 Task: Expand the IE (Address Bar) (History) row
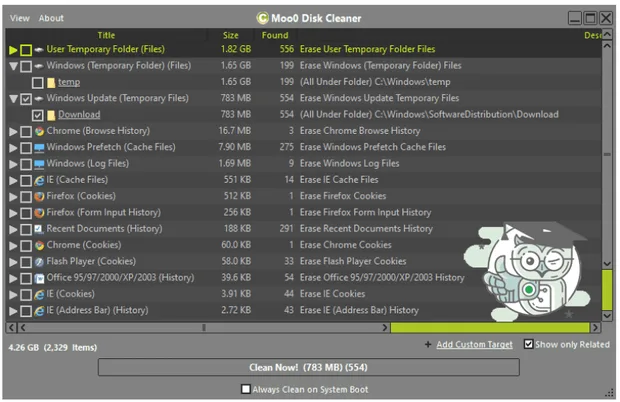point(13,311)
